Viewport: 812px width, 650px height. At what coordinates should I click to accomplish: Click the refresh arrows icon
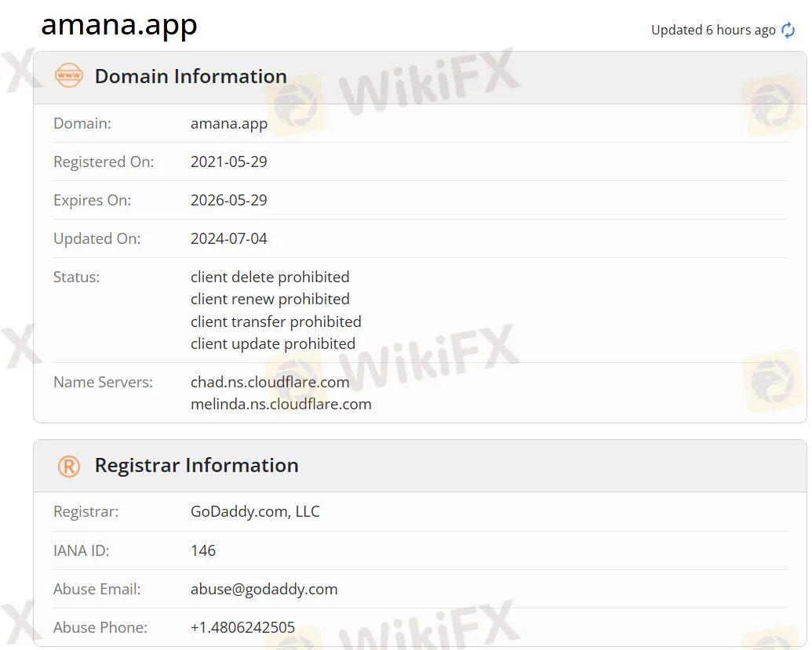pos(788,30)
